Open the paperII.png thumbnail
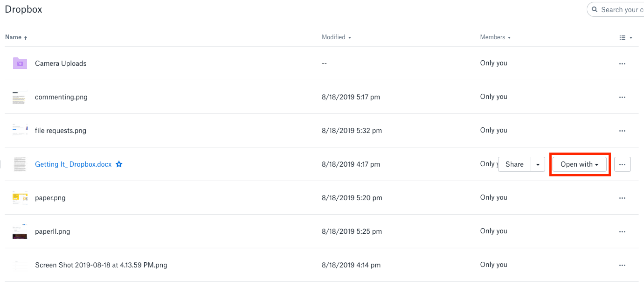The height and width of the screenshot is (294, 644). (x=20, y=231)
